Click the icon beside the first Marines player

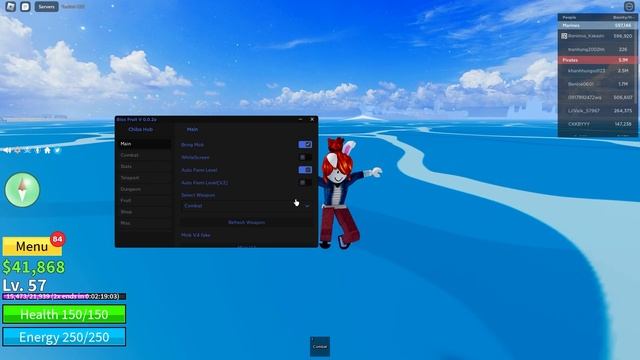click(564, 36)
